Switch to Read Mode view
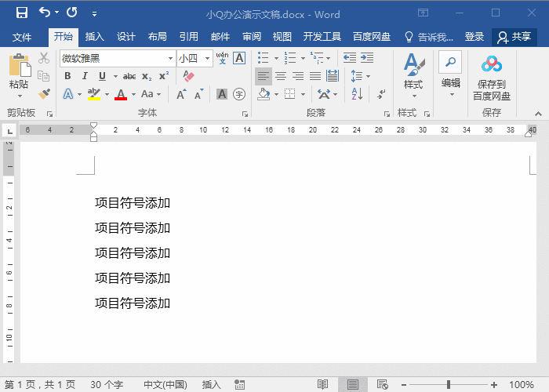Viewport: 549px width, 392px height. click(322, 385)
